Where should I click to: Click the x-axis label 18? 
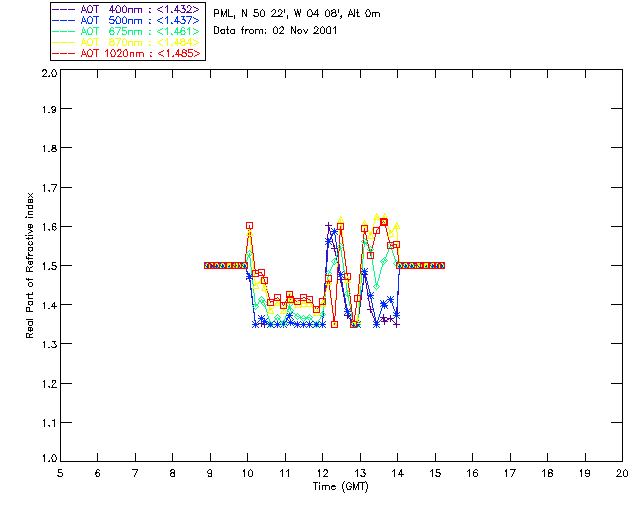pyautogui.click(x=547, y=473)
